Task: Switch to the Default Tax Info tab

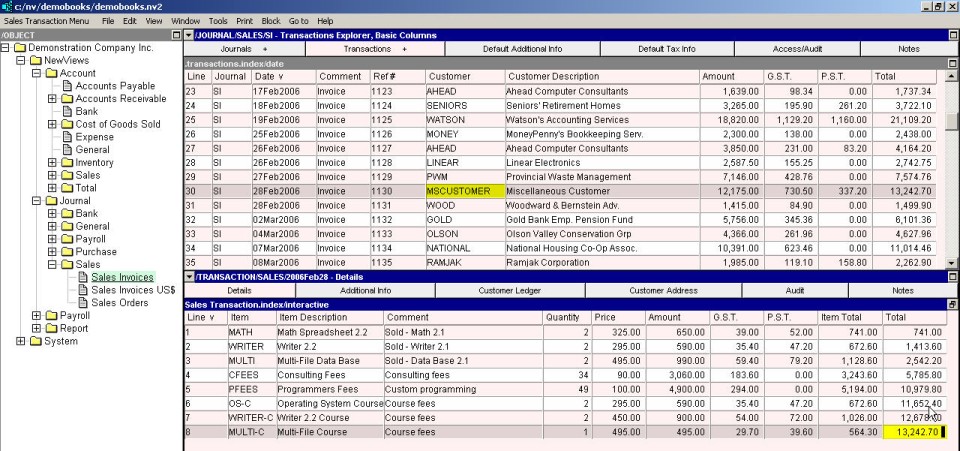Action: point(667,48)
